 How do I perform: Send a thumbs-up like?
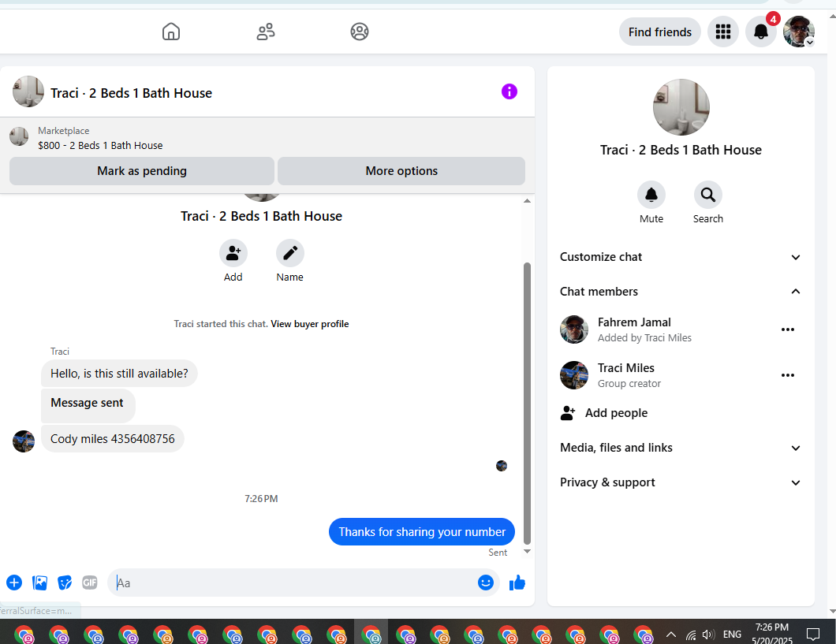(x=517, y=583)
